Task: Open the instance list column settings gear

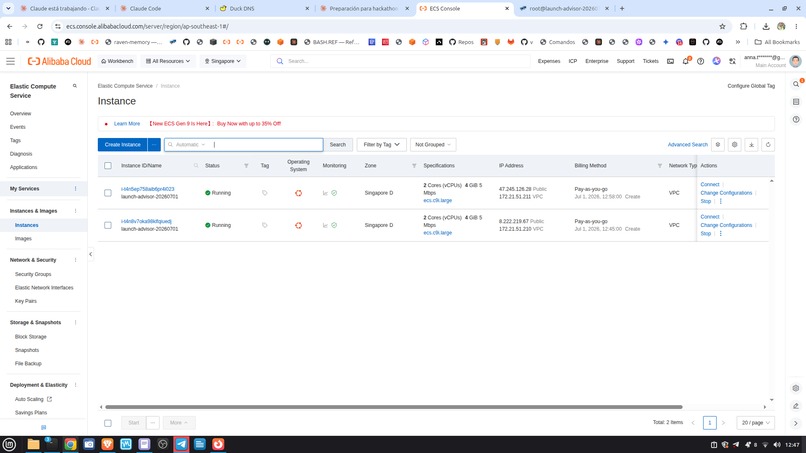Action: (x=735, y=144)
